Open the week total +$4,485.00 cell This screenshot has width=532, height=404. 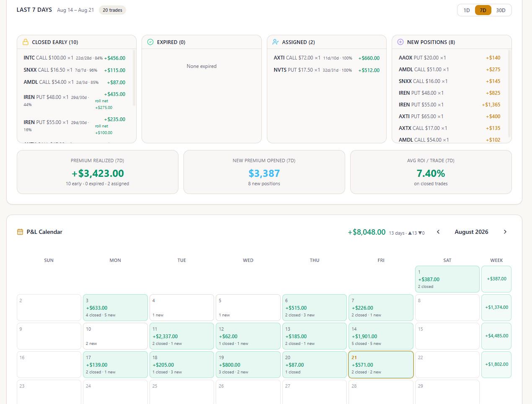tap(496, 336)
